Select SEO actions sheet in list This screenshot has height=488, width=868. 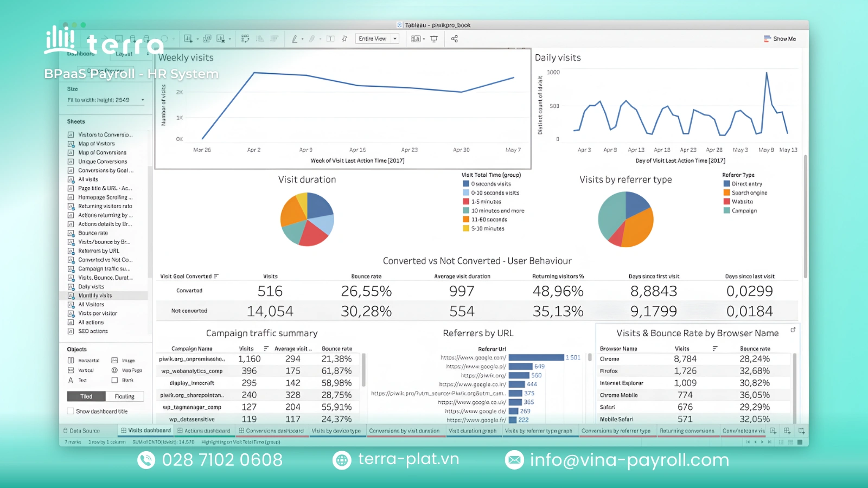[x=93, y=331]
